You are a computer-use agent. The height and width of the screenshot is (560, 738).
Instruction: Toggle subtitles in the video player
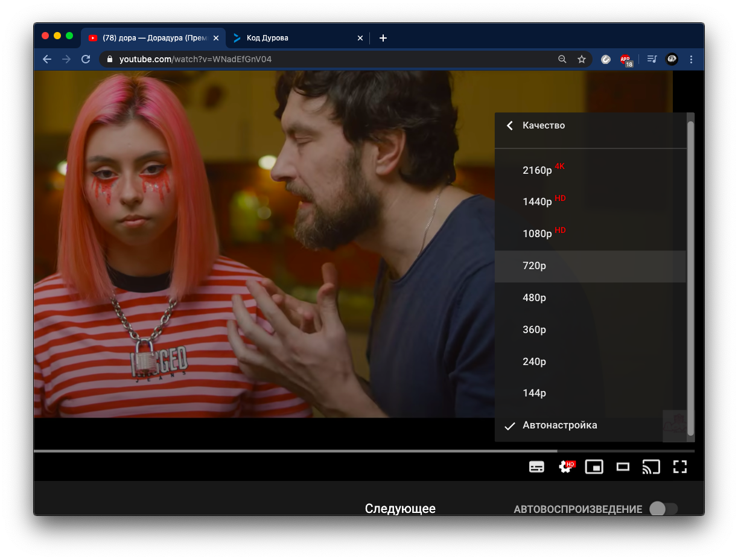536,466
